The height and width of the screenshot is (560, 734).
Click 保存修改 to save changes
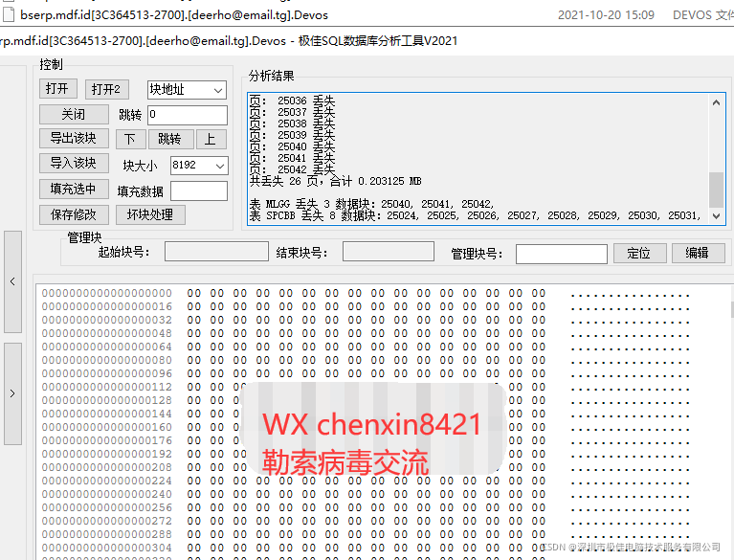coord(73,214)
